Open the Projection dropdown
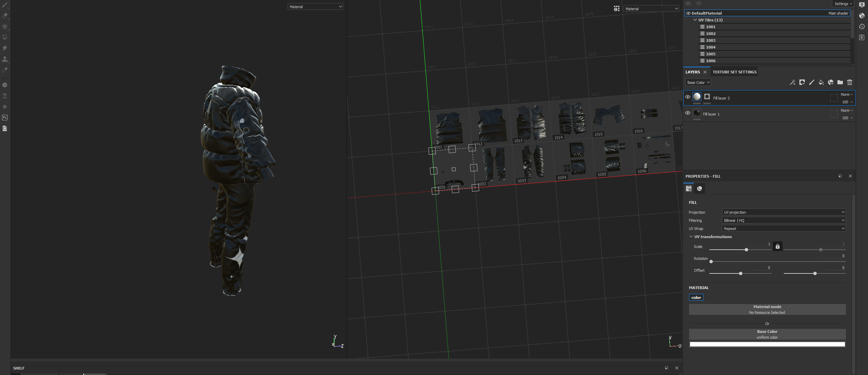Viewport: 868px width, 375px height. [x=783, y=212]
